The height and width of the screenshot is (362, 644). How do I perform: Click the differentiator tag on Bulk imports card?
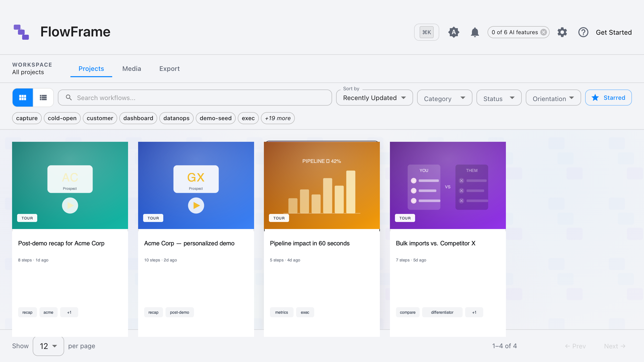(x=442, y=312)
